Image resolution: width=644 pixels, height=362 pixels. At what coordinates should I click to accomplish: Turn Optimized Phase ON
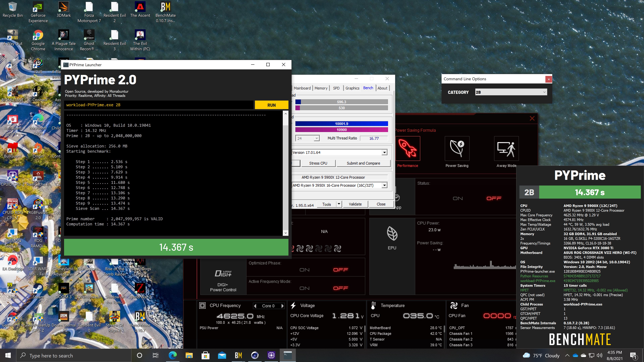pyautogui.click(x=304, y=270)
